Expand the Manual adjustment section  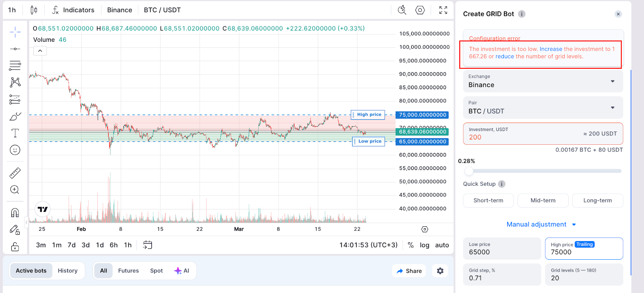point(541,224)
